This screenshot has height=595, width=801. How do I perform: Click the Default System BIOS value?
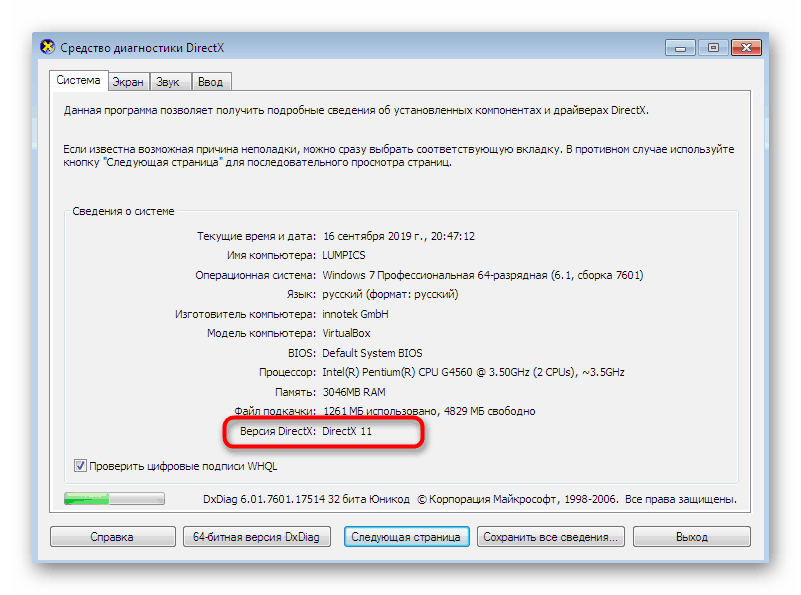[372, 353]
